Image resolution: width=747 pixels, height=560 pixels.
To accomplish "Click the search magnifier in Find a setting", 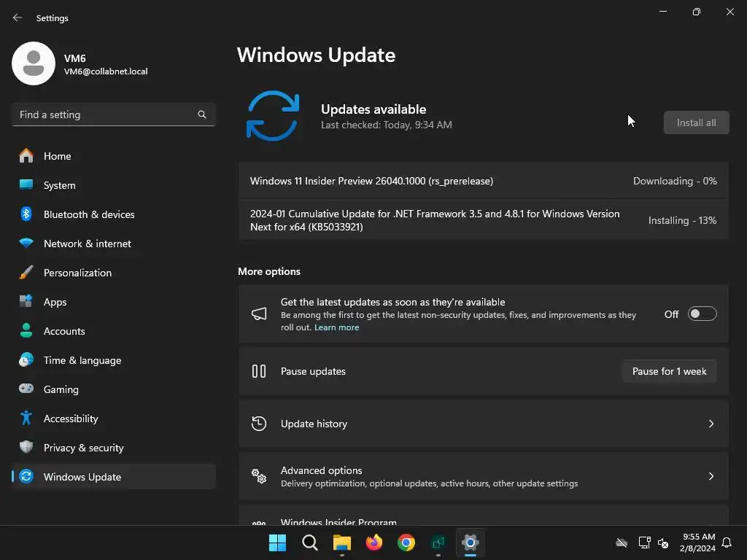I will pos(202,114).
